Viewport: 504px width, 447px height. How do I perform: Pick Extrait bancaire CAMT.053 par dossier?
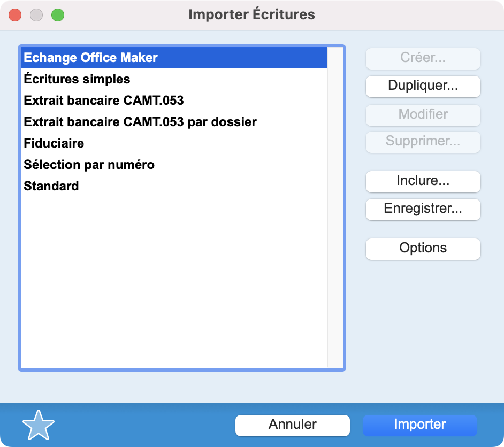coord(174,122)
